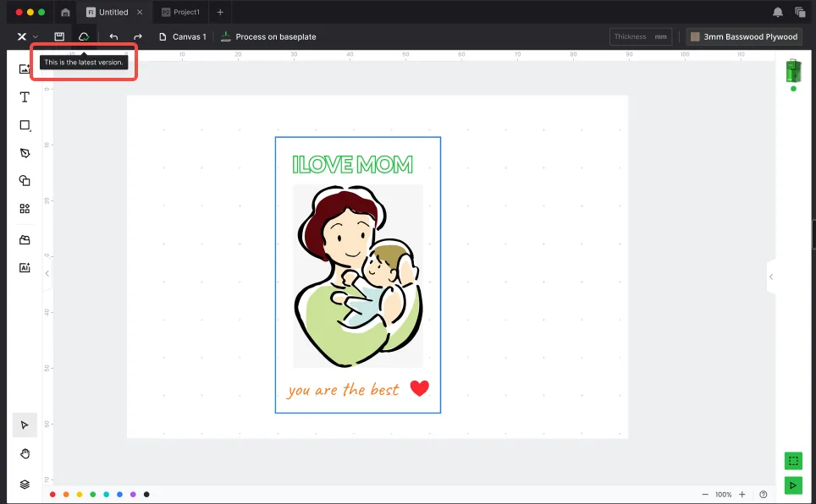Open the AI generation tool

tap(25, 268)
